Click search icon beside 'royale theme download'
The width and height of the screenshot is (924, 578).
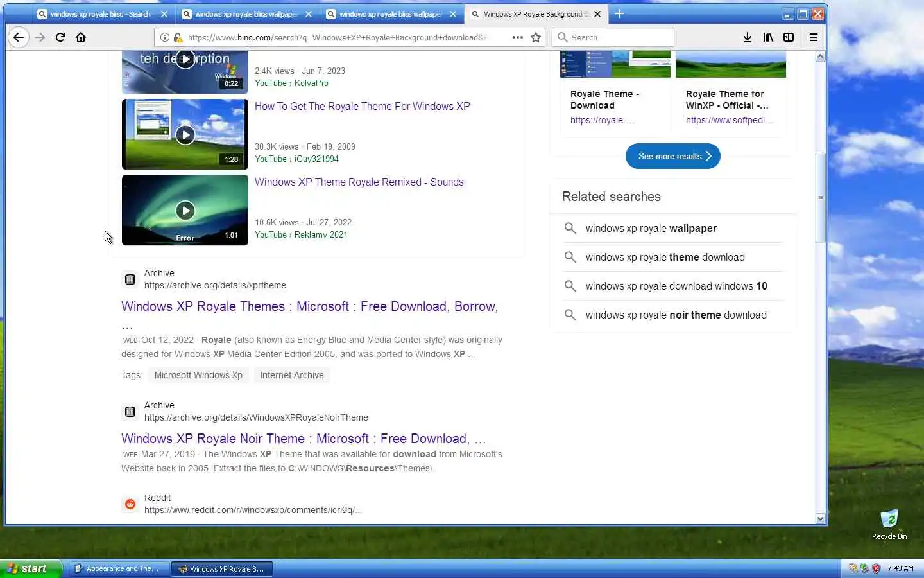pos(570,257)
